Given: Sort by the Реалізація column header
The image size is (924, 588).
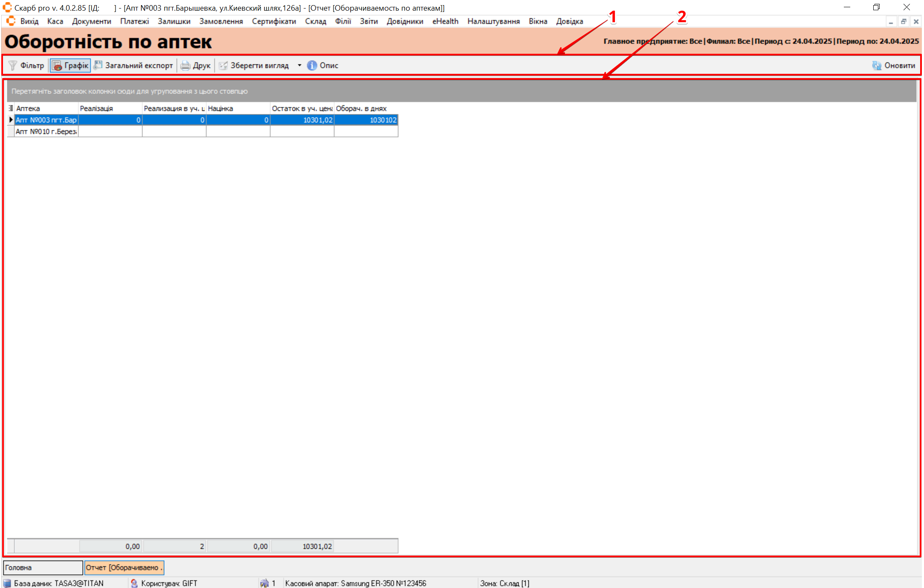Looking at the screenshot, I should coord(110,108).
